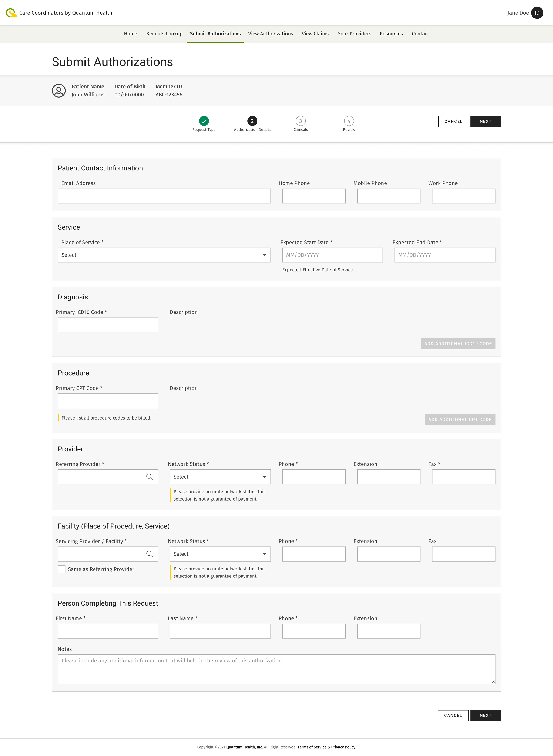Focus the requester Phone field
The height and width of the screenshot is (756, 553).
point(314,631)
